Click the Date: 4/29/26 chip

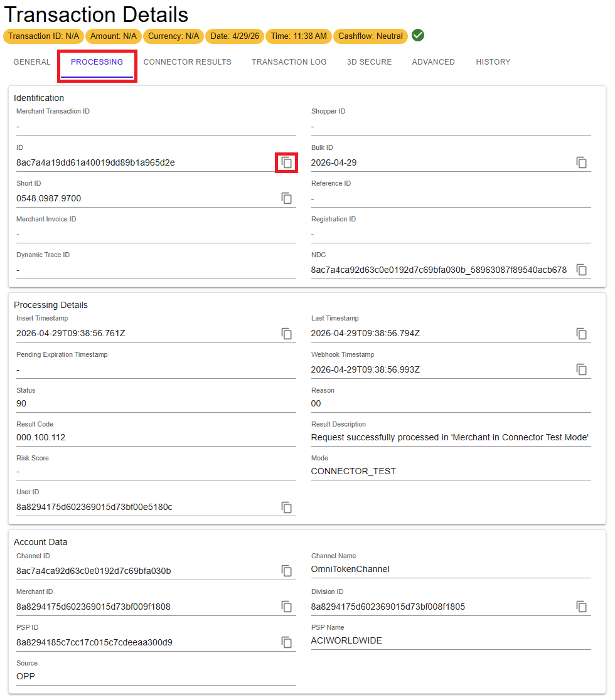click(235, 36)
